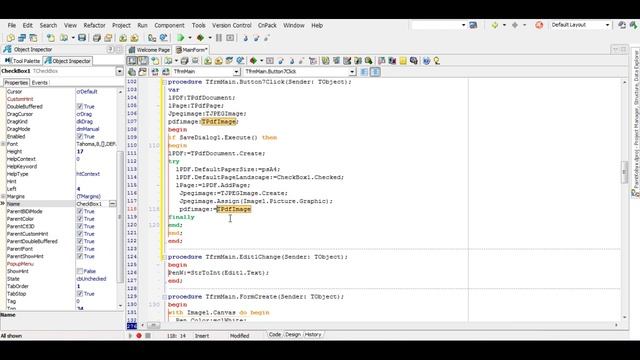Toggle the ParentColor checkbox
Image resolution: width=640 pixels, height=360 pixels.
tap(80, 219)
